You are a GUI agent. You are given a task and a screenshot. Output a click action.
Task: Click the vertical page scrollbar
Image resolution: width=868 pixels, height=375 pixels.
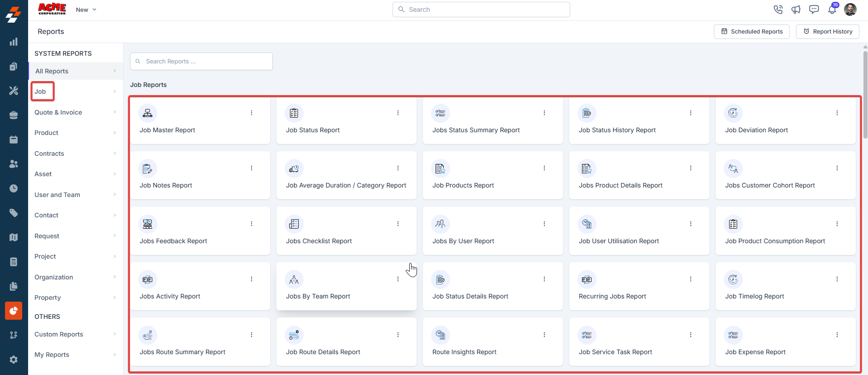pyautogui.click(x=865, y=95)
